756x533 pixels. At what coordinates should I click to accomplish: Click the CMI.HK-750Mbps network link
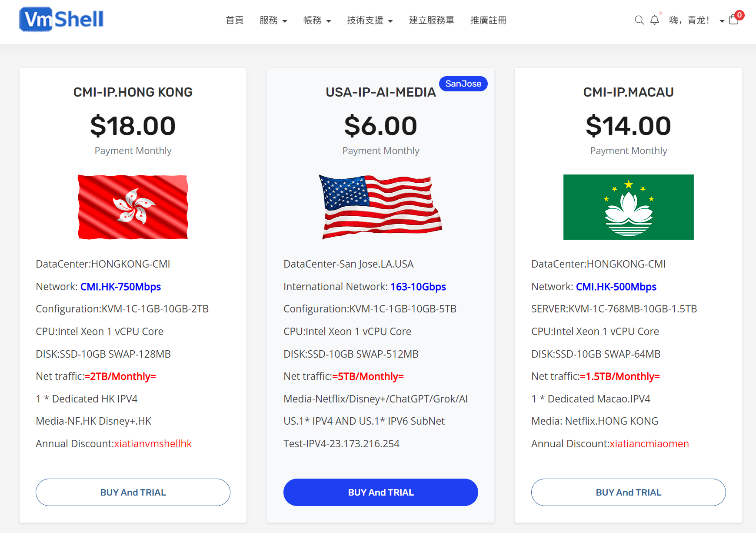coord(120,287)
